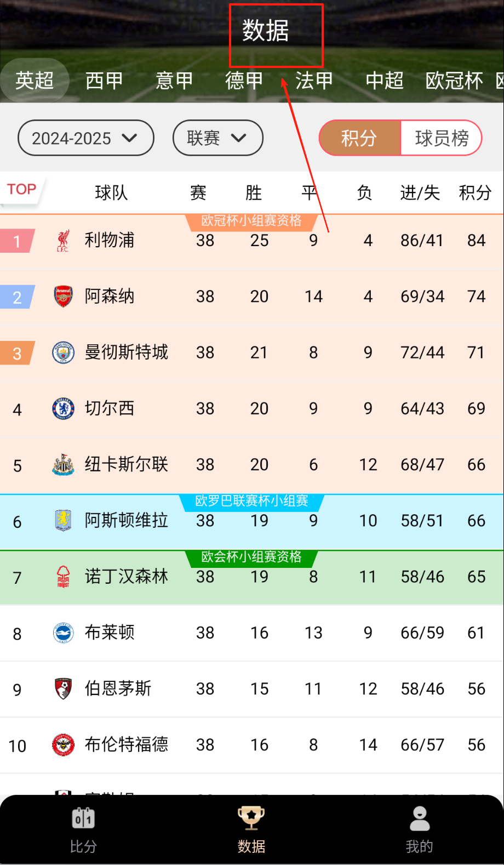The width and height of the screenshot is (504, 865).
Task: Tap the Brentford bee logo
Action: [63, 745]
